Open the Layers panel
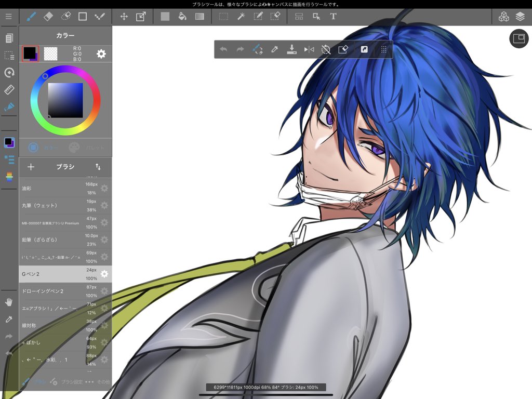 [520, 16]
